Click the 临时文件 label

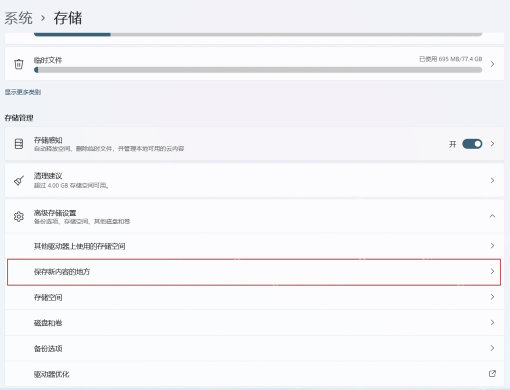click(x=48, y=60)
